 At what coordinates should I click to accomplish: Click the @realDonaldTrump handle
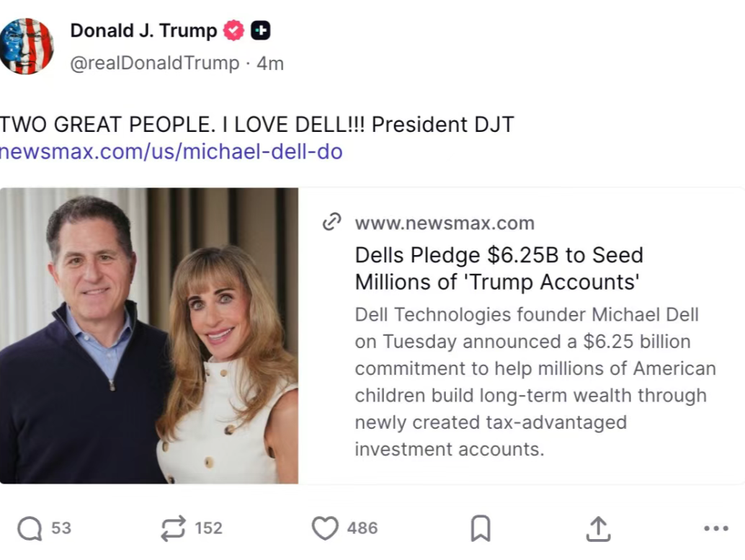(x=154, y=63)
